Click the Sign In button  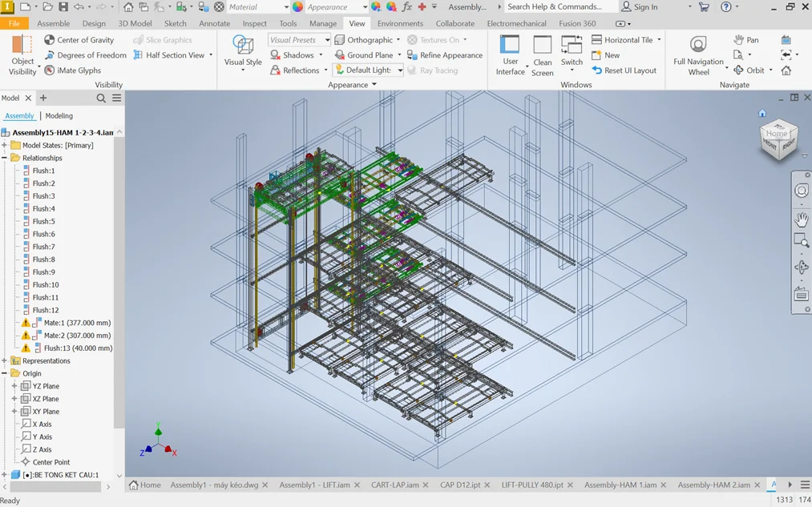tap(640, 7)
